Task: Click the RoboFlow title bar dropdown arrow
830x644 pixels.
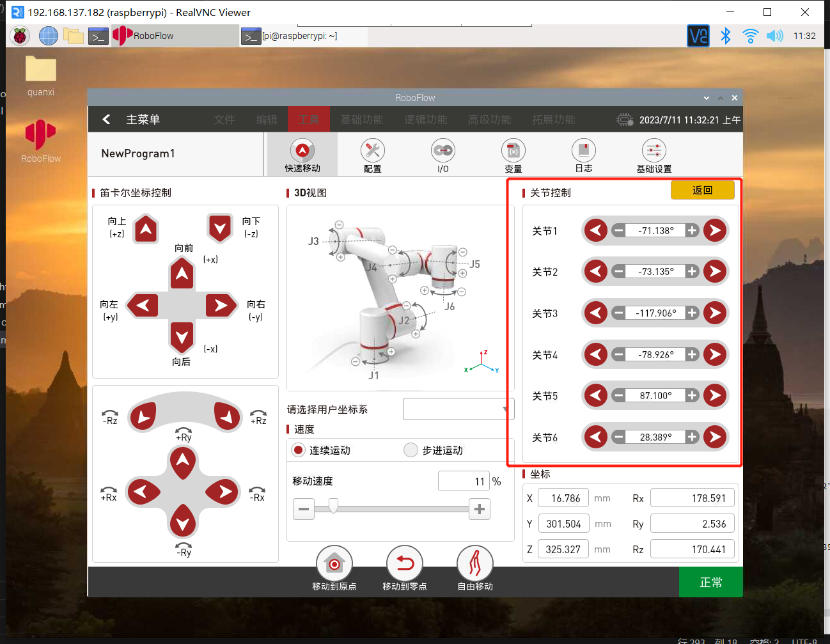Action: click(706, 98)
